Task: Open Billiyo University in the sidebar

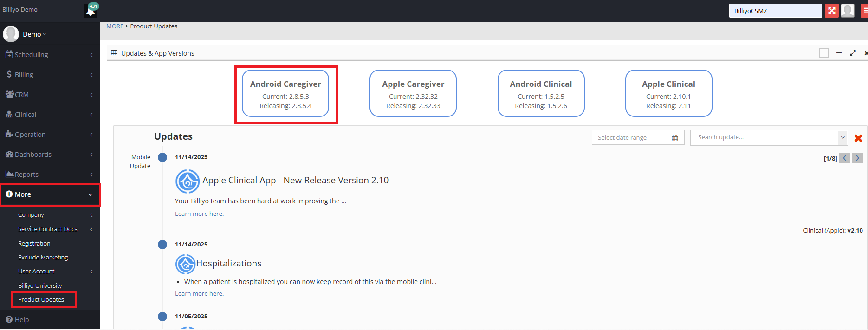Action: pyautogui.click(x=40, y=286)
